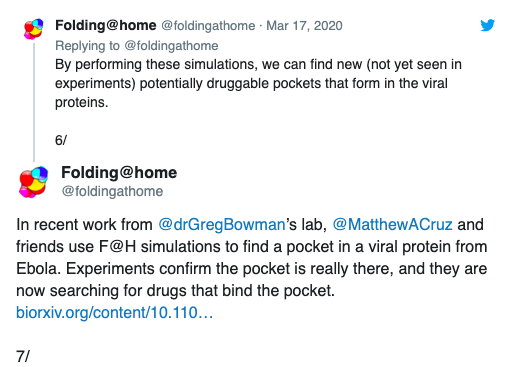This screenshot has height=367, width=515.
Task: Click the large Folding@home display name
Action: [119, 173]
